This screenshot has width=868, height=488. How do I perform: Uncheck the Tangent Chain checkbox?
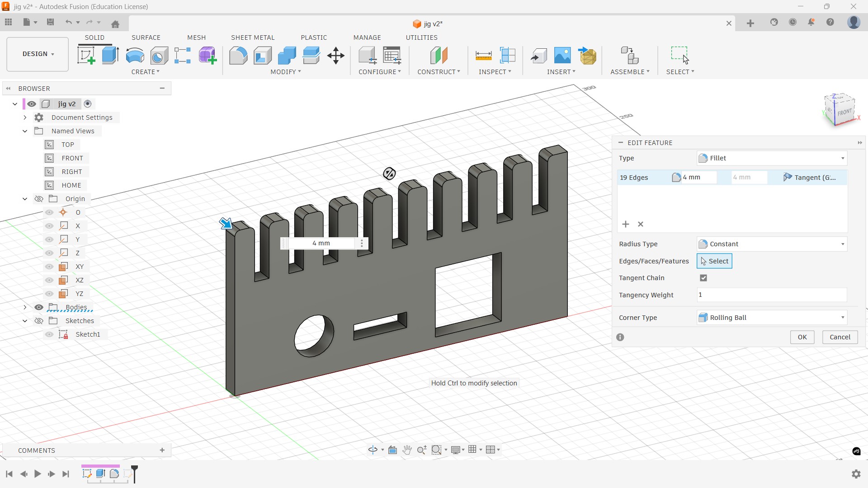pos(703,278)
